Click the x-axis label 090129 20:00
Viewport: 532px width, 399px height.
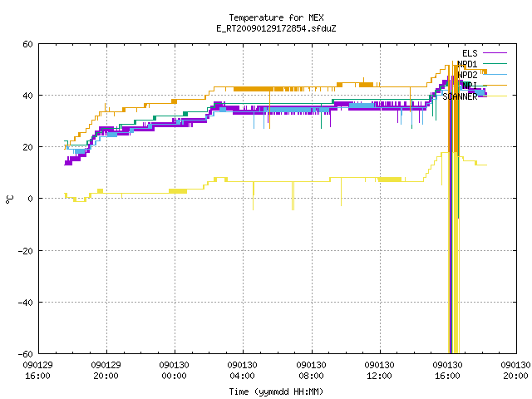tap(106, 371)
